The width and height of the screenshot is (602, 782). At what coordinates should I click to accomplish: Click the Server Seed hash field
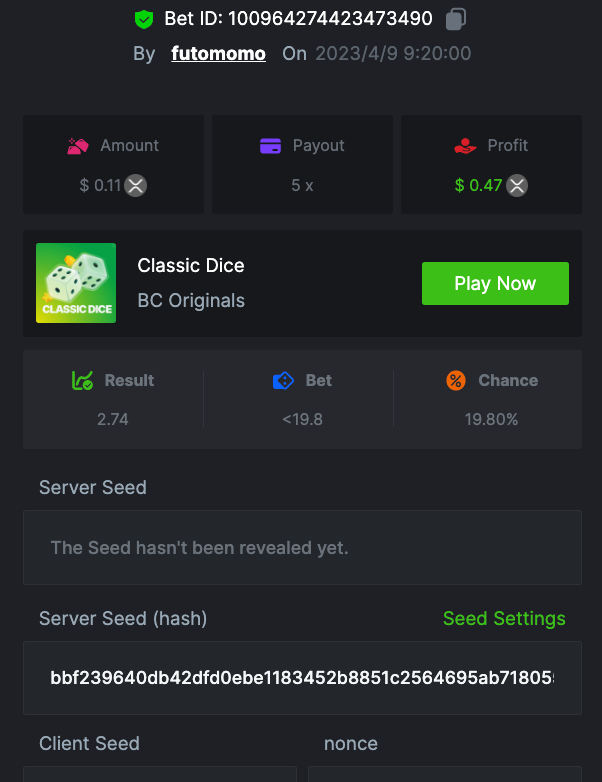coord(302,678)
